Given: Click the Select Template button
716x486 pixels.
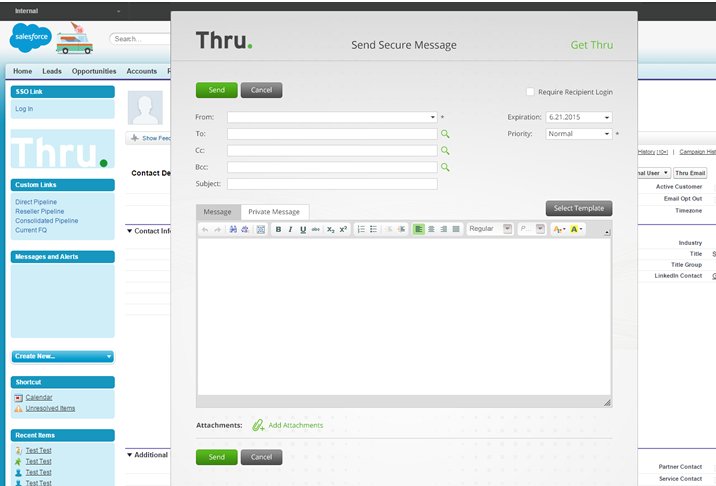Looking at the screenshot, I should pyautogui.click(x=579, y=208).
